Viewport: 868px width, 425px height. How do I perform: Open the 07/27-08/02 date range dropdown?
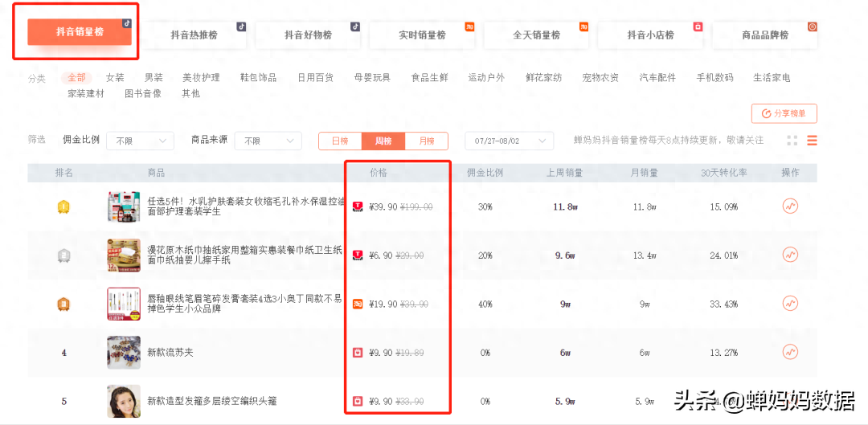coord(509,141)
